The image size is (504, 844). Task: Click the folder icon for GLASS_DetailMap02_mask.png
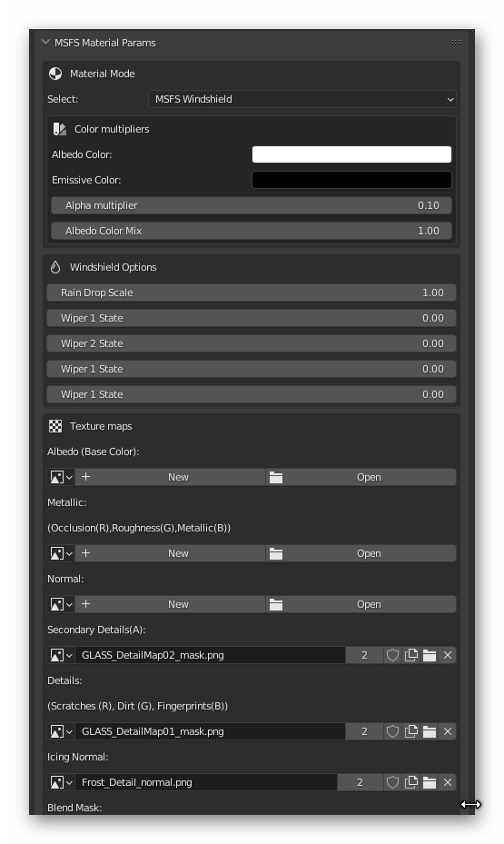(x=430, y=655)
